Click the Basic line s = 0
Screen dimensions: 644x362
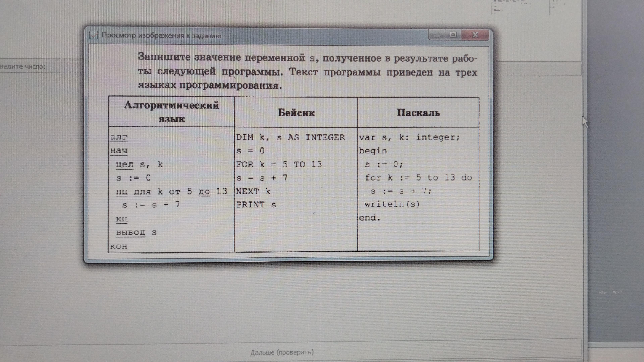tap(250, 151)
